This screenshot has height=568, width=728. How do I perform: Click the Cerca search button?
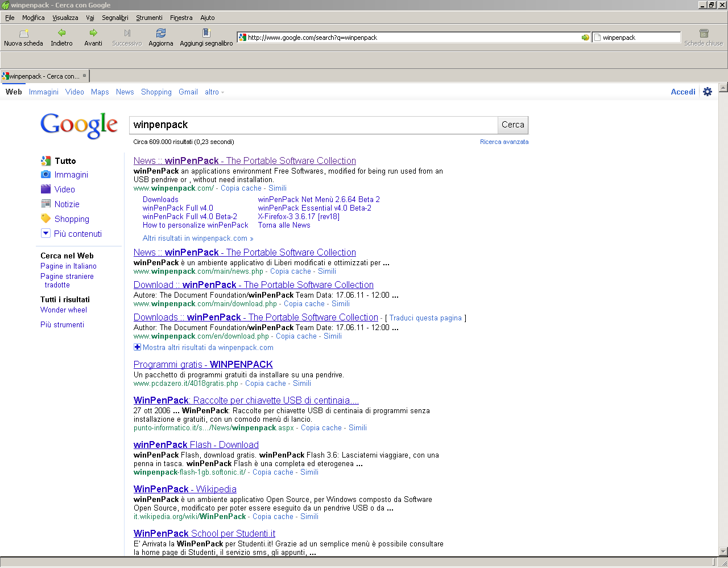[513, 125]
